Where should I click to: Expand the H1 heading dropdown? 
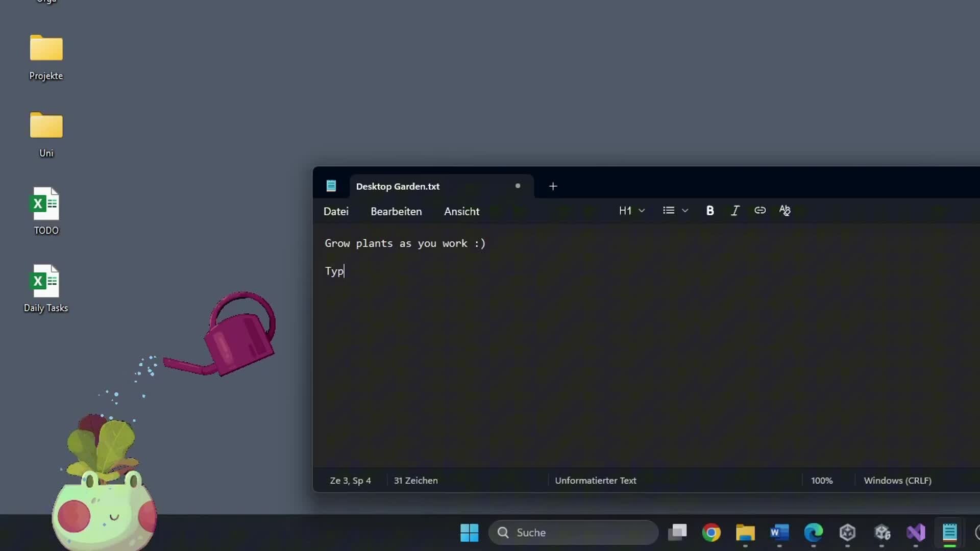coord(631,211)
